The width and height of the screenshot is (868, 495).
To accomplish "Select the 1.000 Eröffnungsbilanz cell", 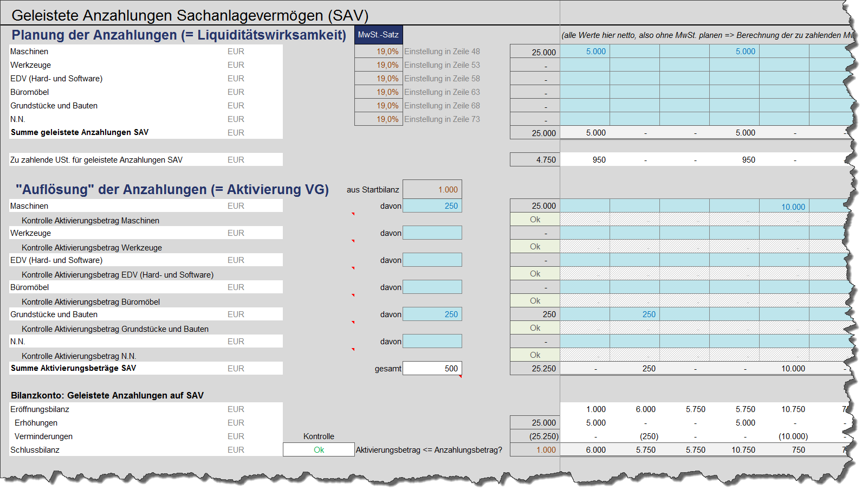I will [x=585, y=409].
